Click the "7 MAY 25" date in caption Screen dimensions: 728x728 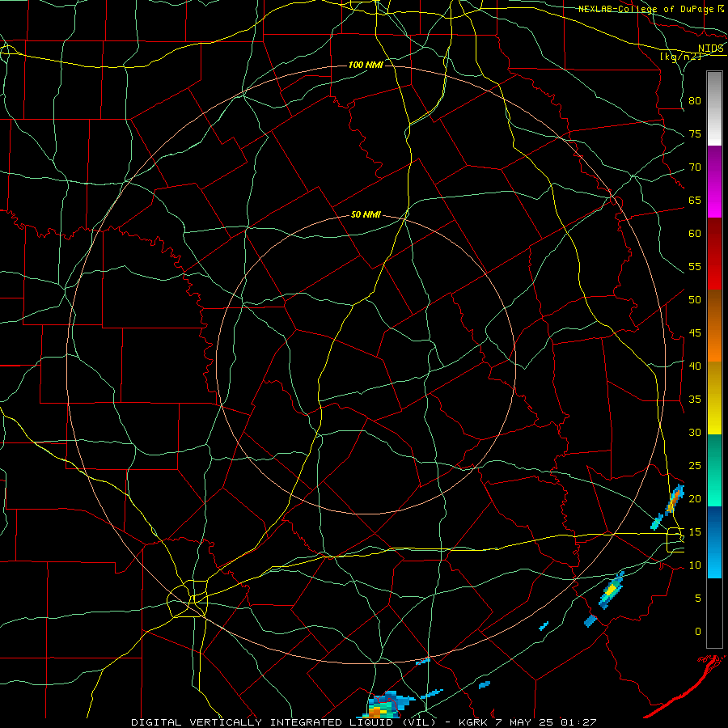click(524, 722)
